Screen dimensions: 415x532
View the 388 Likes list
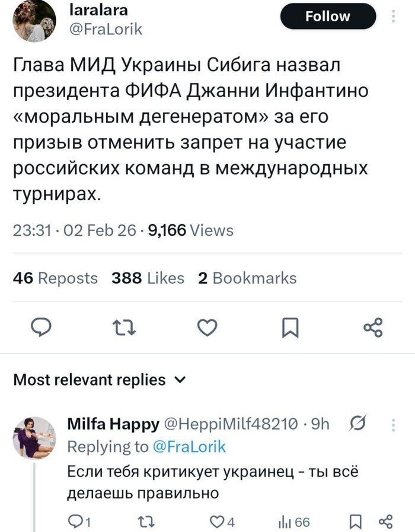(x=146, y=277)
